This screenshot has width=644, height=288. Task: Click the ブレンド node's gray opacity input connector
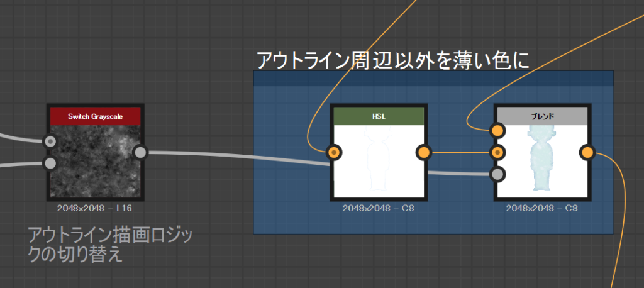point(497,174)
